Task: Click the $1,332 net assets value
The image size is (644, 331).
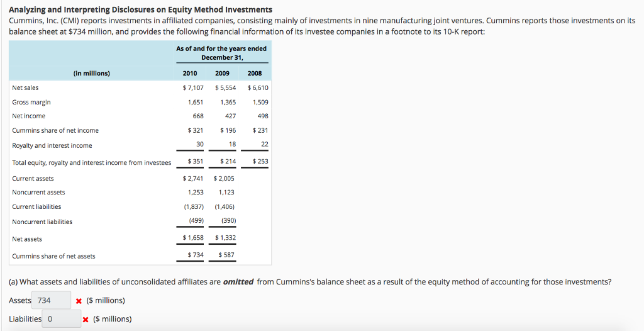Action: tap(226, 237)
